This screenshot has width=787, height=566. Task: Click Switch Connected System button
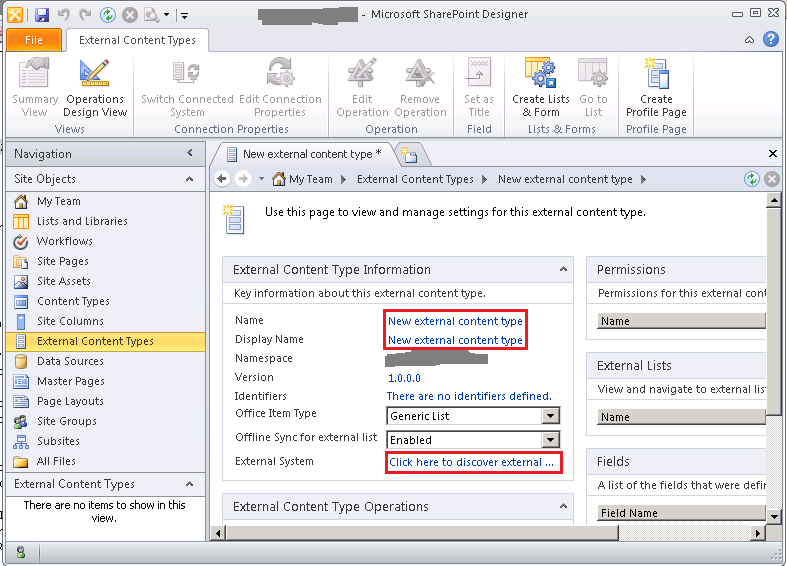tap(187, 87)
